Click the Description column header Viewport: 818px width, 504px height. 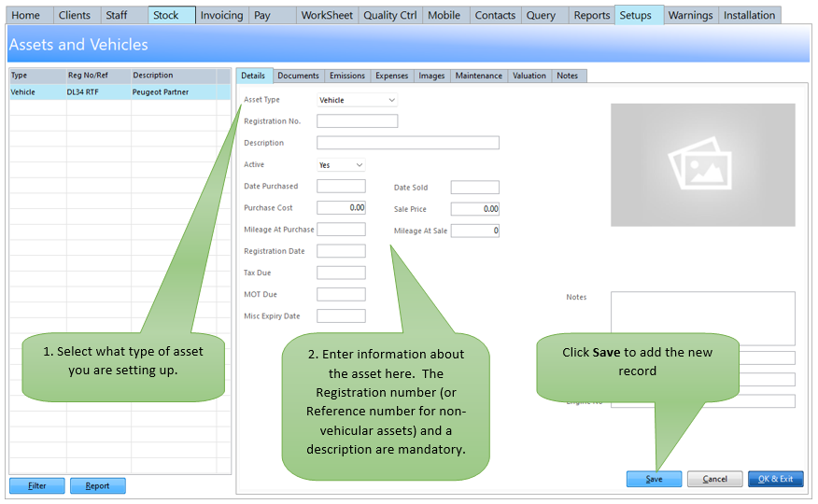tap(174, 76)
